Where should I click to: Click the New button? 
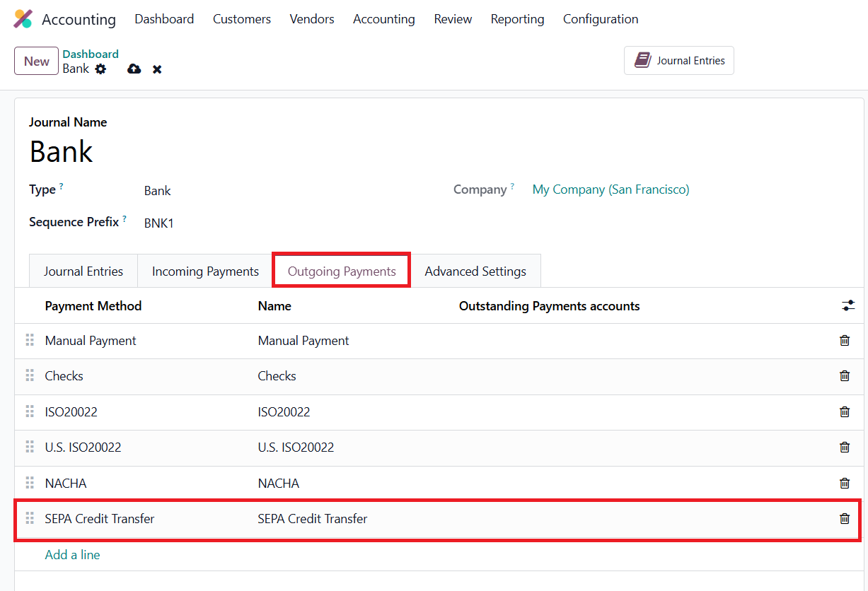(36, 61)
